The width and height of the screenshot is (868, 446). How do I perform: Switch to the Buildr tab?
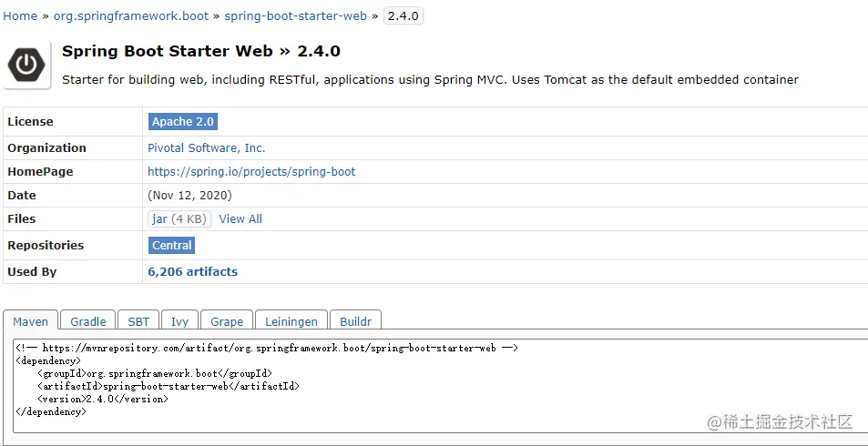pyautogui.click(x=355, y=321)
